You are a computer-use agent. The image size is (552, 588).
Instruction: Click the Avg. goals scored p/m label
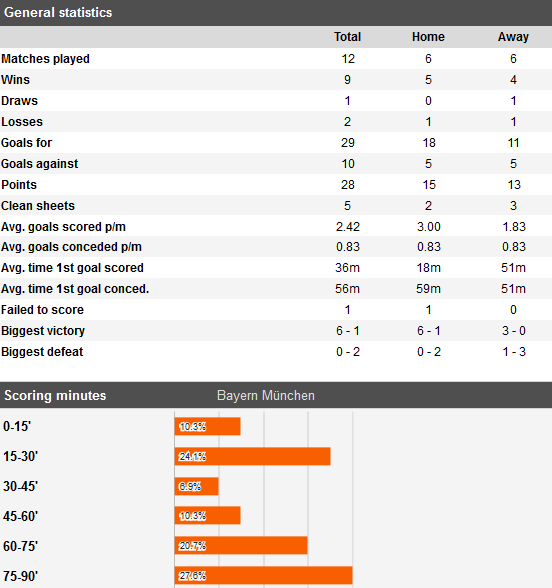pos(63,227)
